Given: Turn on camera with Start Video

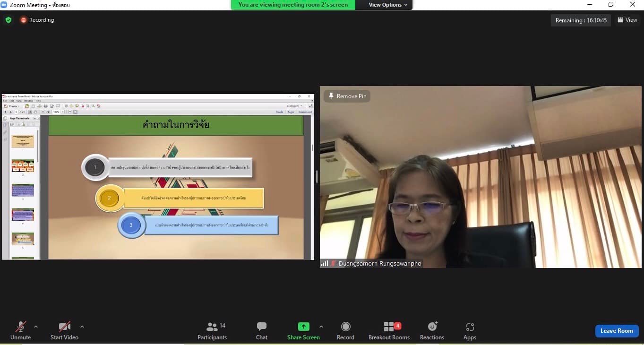Looking at the screenshot, I should click(x=64, y=331).
